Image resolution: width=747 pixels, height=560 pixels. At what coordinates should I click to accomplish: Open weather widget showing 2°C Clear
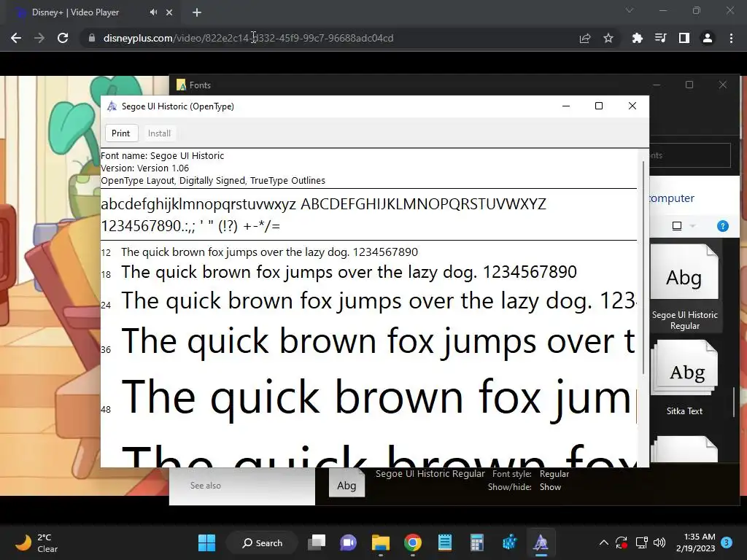37,542
